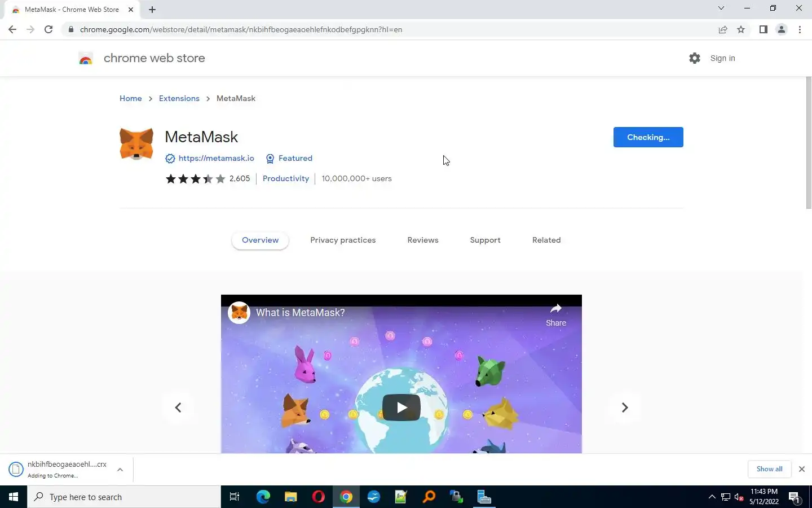Click the address bar URL
This screenshot has width=812, height=508.
click(241, 29)
